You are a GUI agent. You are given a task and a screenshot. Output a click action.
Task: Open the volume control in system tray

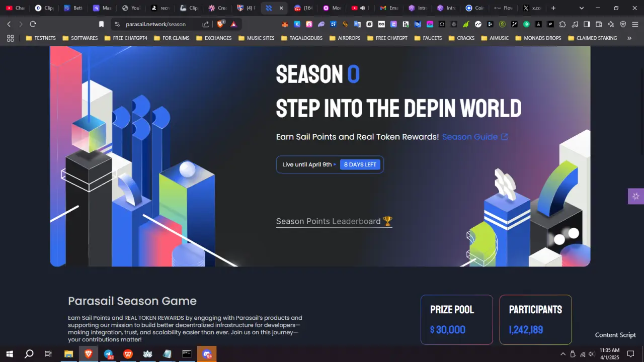[592, 354]
